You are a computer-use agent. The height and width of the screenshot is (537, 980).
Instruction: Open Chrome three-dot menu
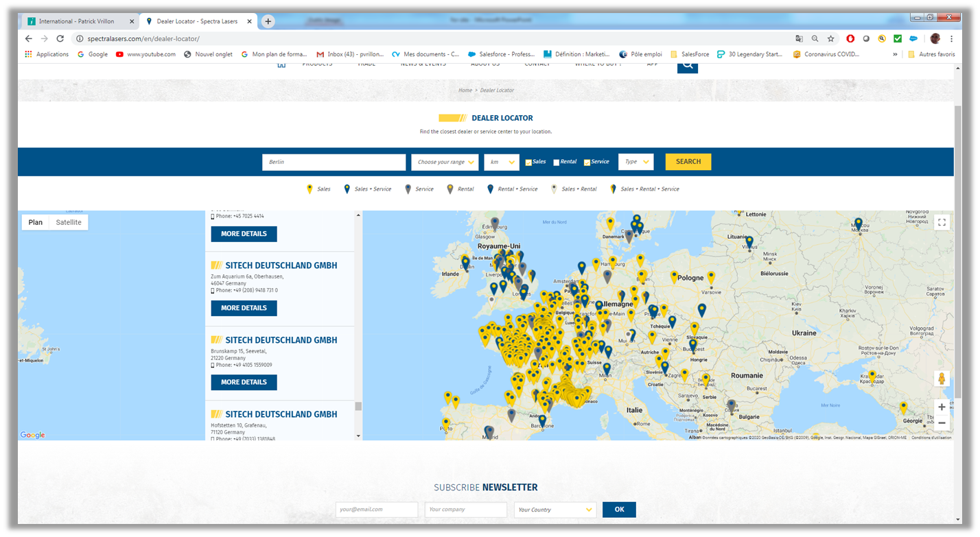click(x=952, y=38)
